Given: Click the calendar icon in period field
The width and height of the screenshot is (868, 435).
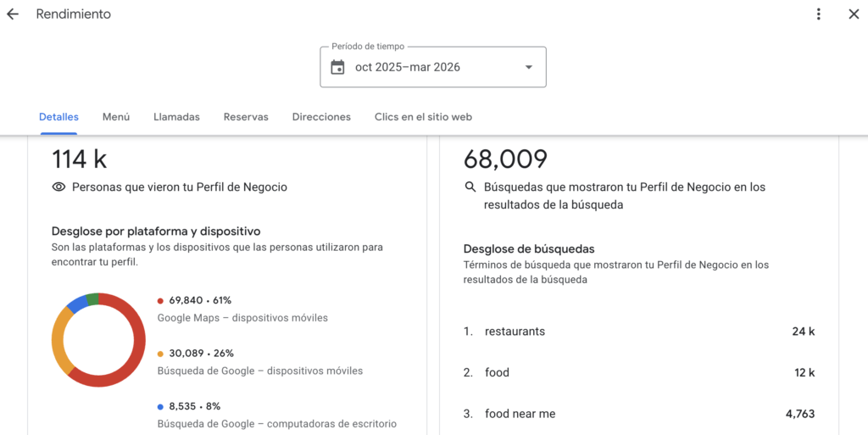Looking at the screenshot, I should (337, 68).
